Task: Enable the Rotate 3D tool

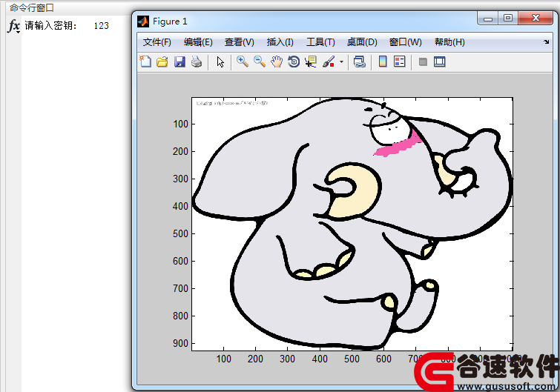Action: pos(294,62)
